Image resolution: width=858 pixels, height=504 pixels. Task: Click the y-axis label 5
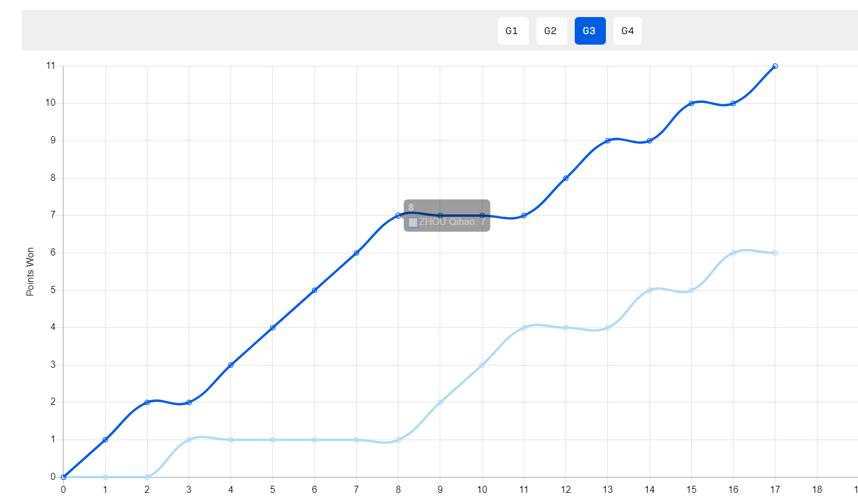tap(53, 290)
